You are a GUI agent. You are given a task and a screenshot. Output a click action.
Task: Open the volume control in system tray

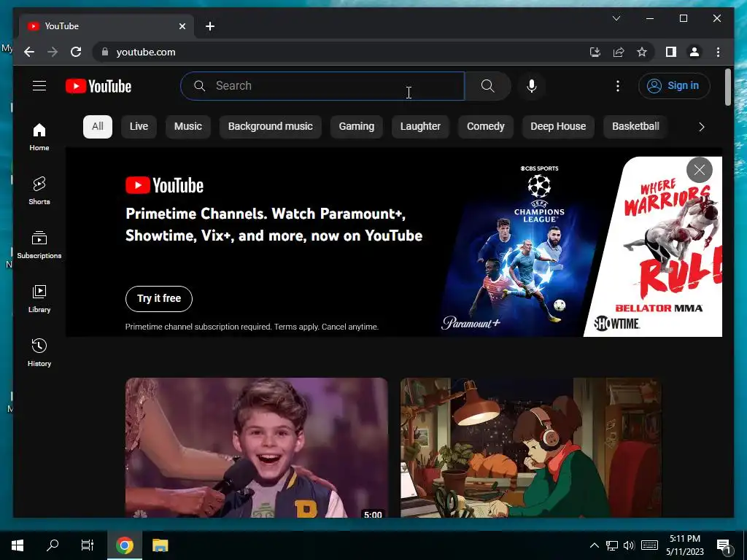(629, 545)
